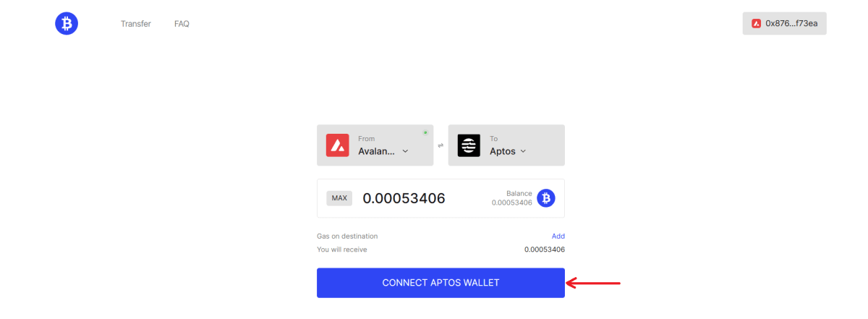Open the FAQ page

[x=182, y=24]
